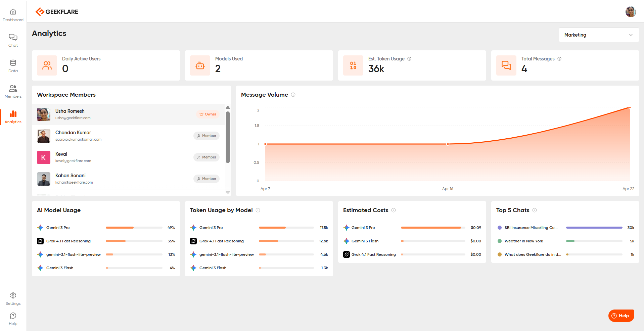Image resolution: width=644 pixels, height=331 pixels.
Task: Click info icon beside Message Volume
Action: point(293,95)
